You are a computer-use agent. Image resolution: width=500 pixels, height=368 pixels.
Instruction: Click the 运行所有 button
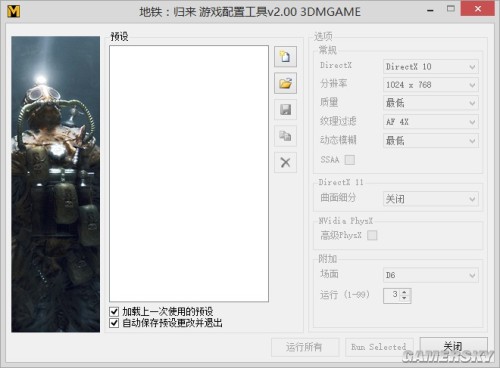[305, 347]
